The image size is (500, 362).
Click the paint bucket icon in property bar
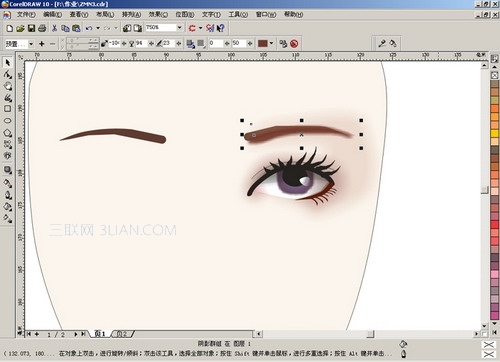click(393, 43)
